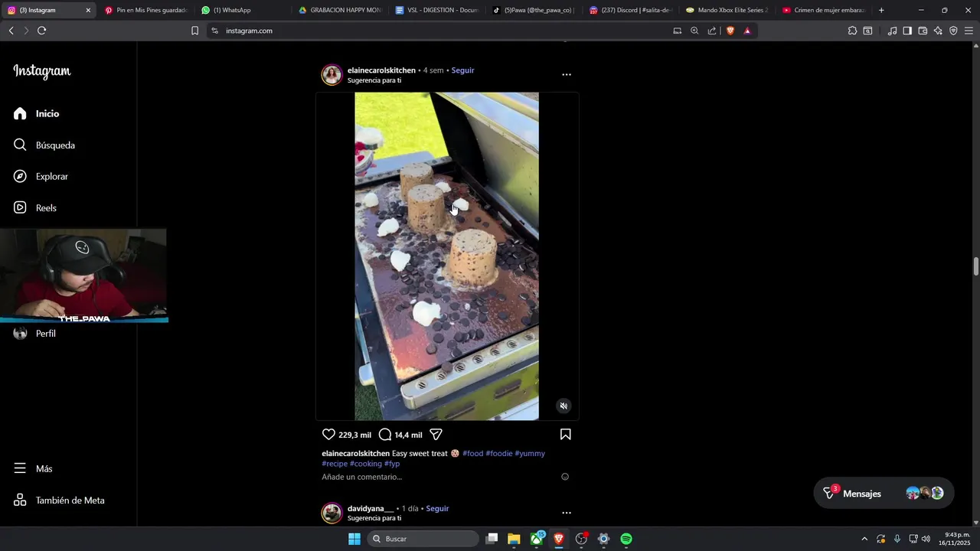Open comments on the elainecarolskitchen post

[x=385, y=434]
